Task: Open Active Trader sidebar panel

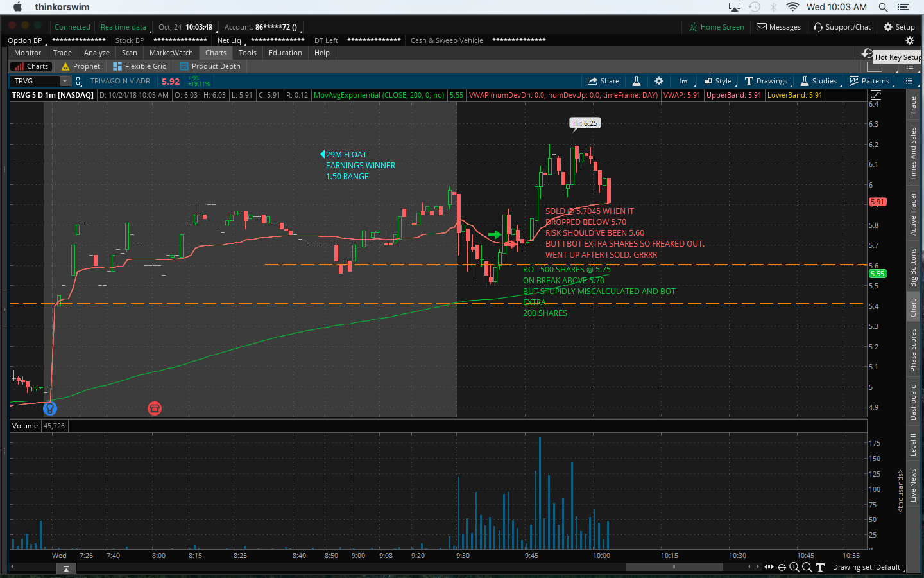Action: pos(913,214)
